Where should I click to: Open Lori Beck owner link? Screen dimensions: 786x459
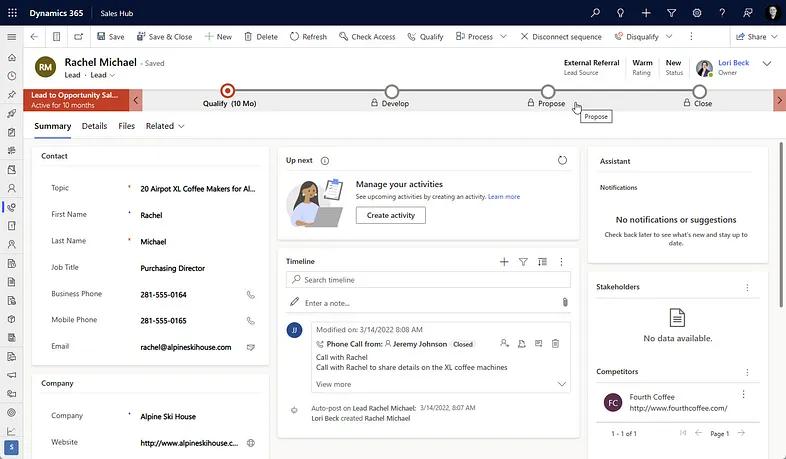[x=733, y=63]
